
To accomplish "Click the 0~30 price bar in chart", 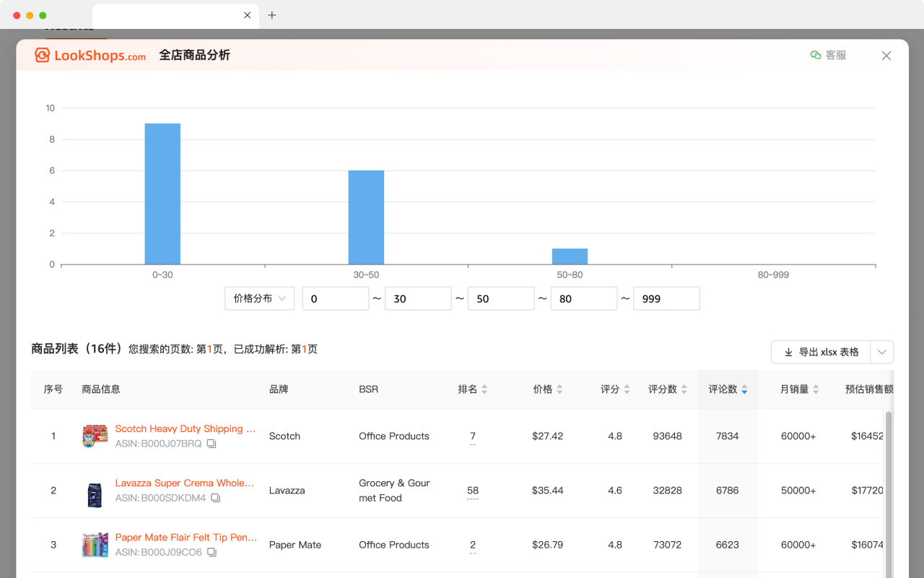I will tap(162, 194).
